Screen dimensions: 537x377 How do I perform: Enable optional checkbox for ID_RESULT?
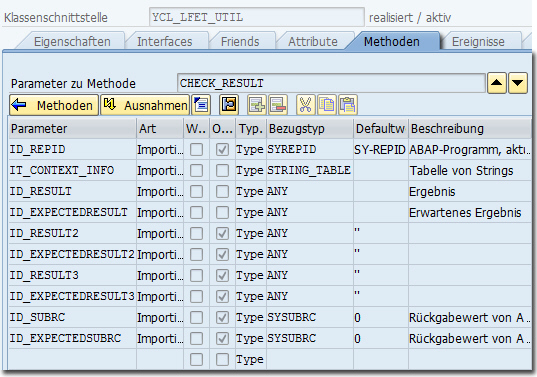click(x=222, y=191)
